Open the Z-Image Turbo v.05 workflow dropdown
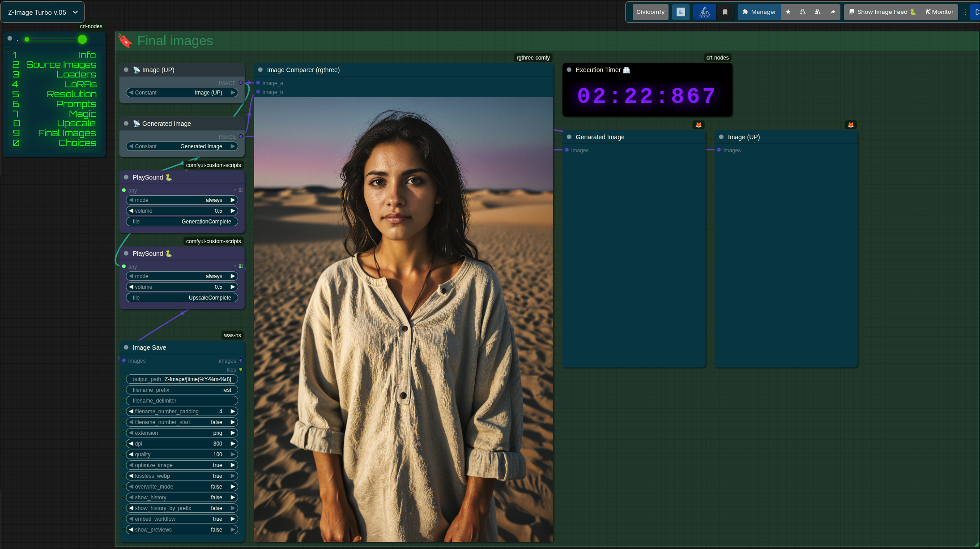Viewport: 980px width, 549px height. 43,13
